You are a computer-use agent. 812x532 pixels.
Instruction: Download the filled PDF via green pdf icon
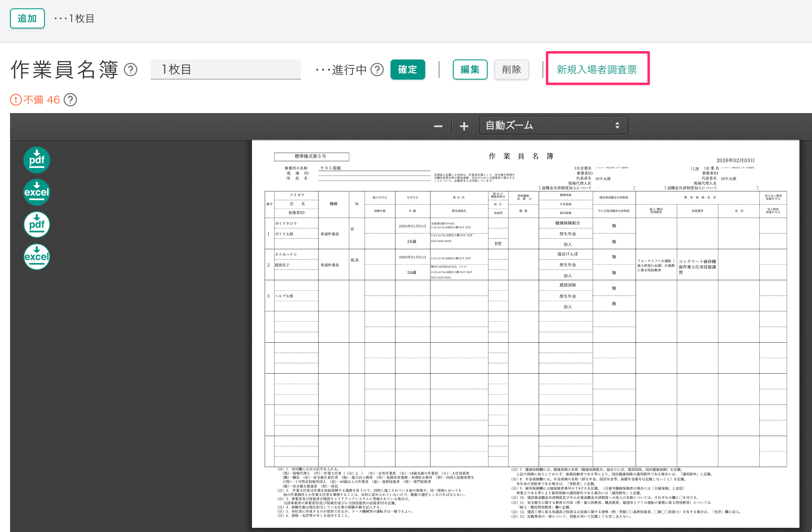click(x=37, y=160)
